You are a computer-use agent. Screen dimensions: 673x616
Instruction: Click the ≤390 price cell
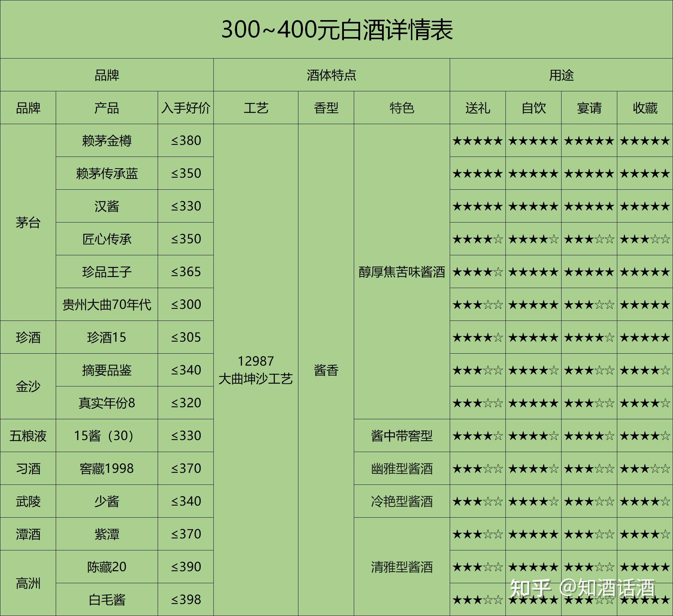pos(186,567)
